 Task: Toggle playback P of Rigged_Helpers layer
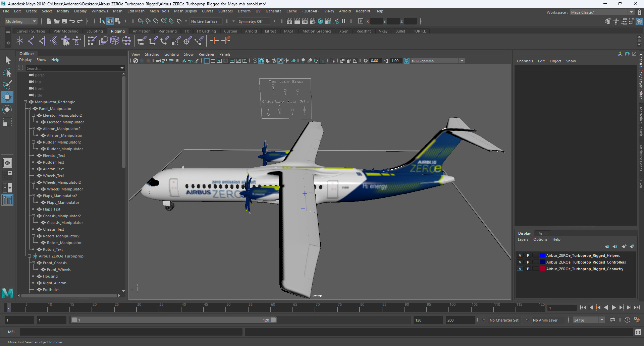528,255
